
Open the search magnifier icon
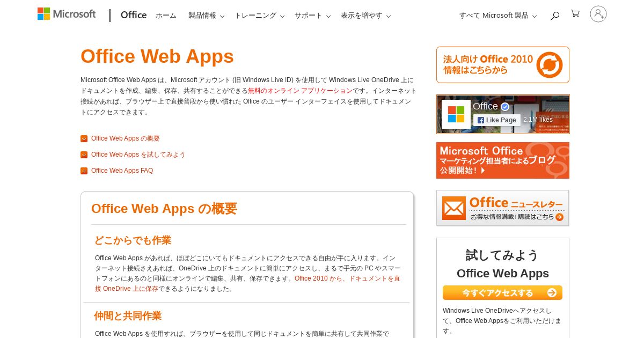pos(555,16)
